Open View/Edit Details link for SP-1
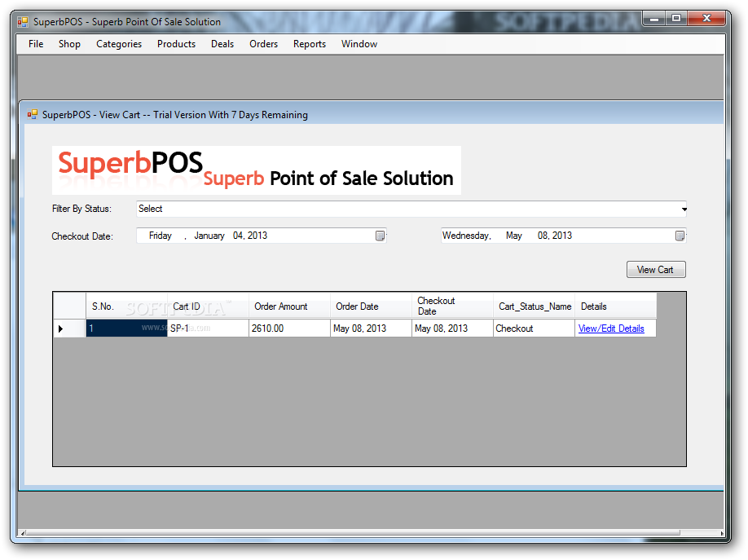748x560 pixels. pos(611,329)
